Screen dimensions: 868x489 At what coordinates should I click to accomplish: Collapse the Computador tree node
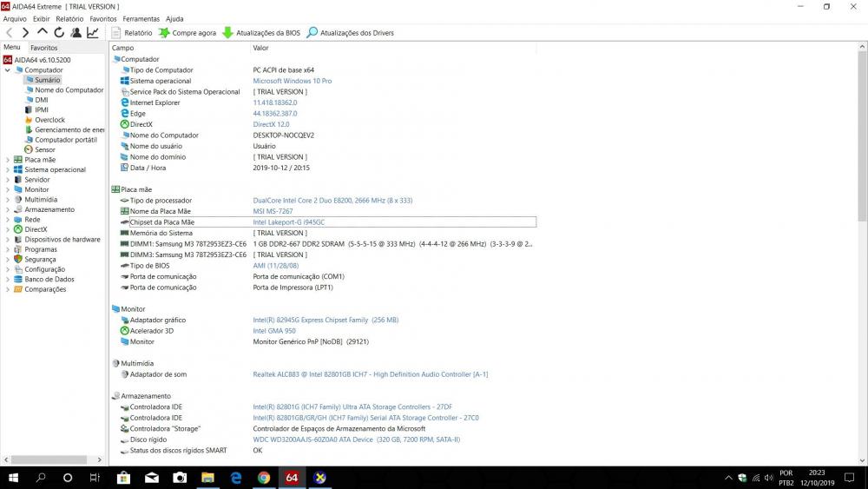[7, 69]
